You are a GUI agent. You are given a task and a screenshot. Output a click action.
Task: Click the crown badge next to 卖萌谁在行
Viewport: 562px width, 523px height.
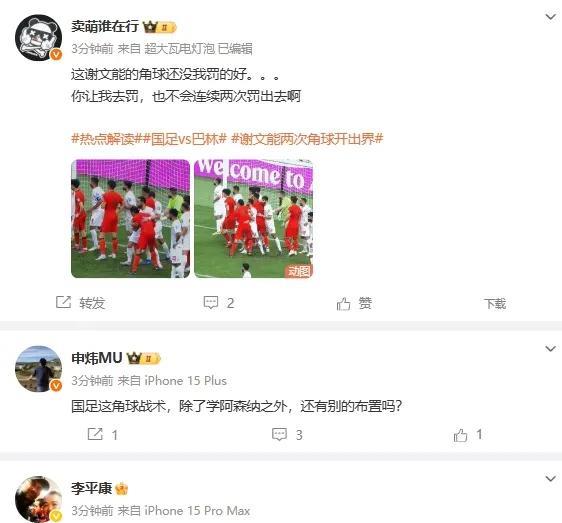(x=159, y=27)
